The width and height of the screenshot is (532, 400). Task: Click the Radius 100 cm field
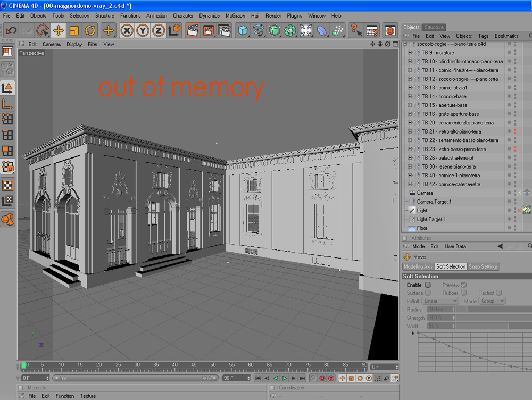441,310
